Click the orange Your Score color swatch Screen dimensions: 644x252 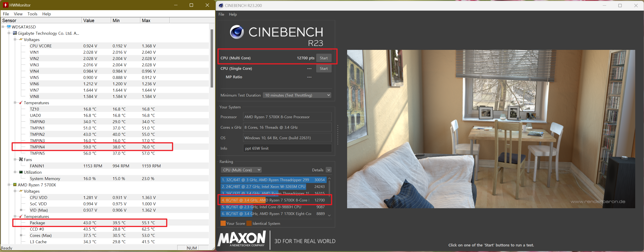click(x=223, y=223)
